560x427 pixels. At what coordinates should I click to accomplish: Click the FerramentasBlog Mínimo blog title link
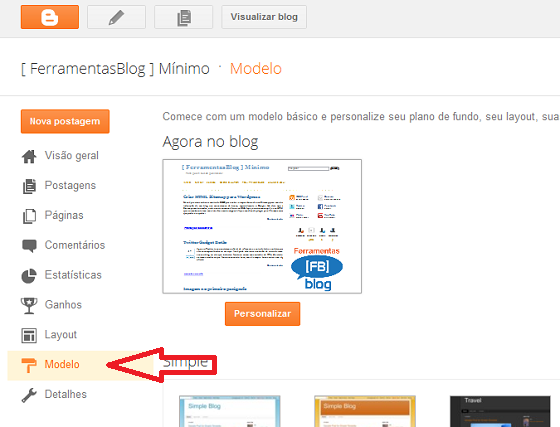(x=115, y=69)
